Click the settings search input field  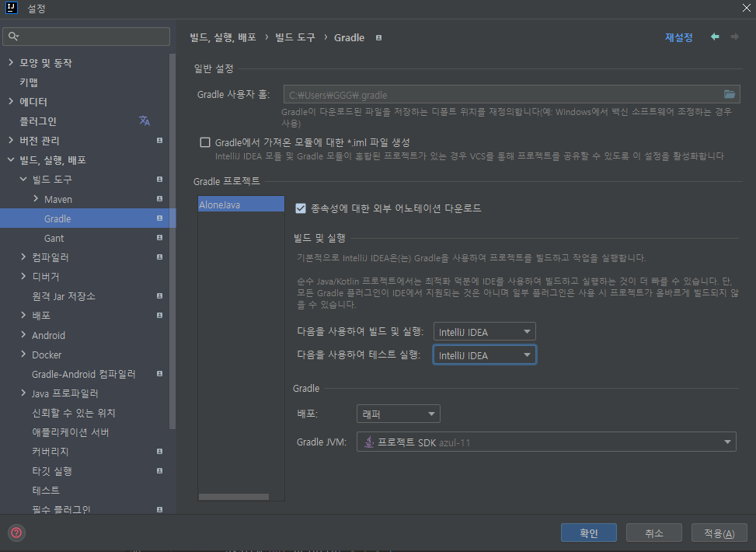click(86, 37)
